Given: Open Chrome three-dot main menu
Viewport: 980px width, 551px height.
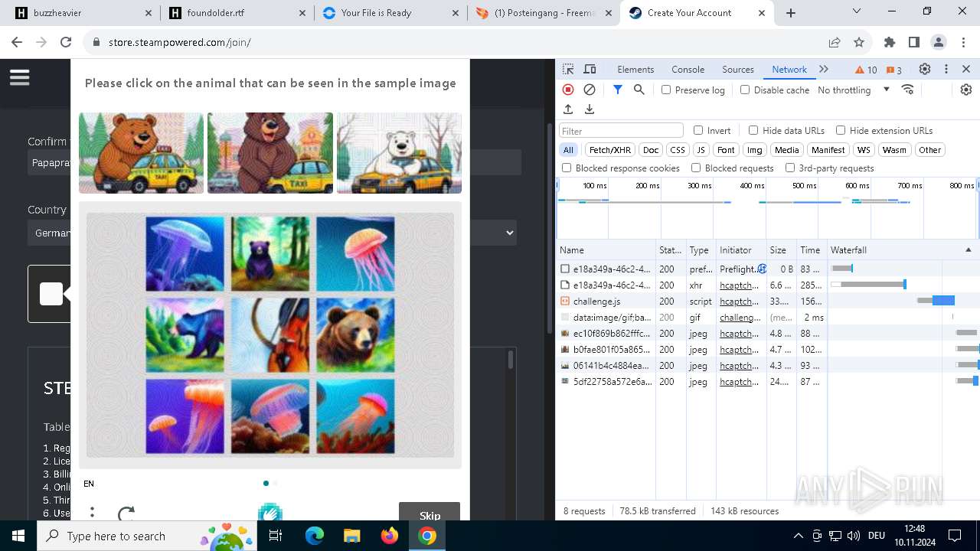Looking at the screenshot, I should click(x=963, y=43).
